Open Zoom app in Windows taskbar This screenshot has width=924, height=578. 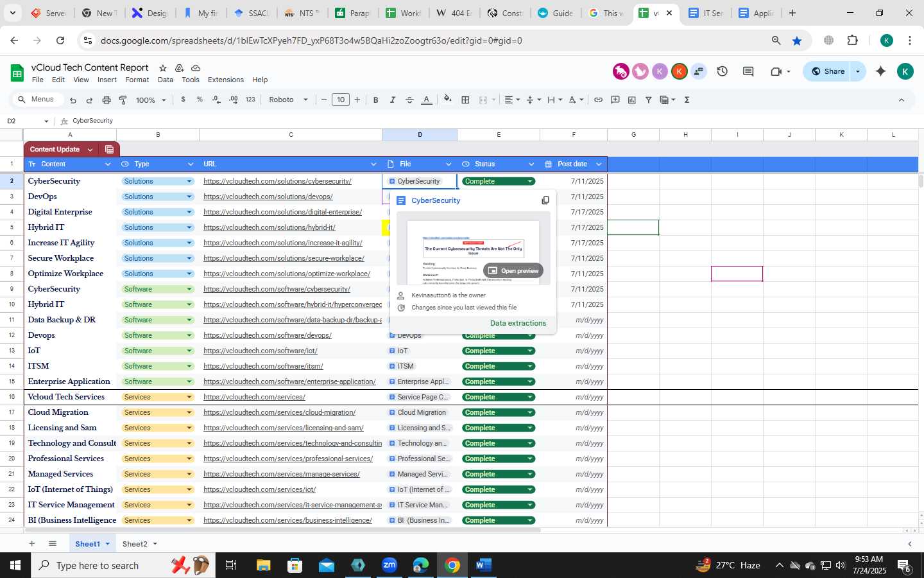(x=389, y=565)
